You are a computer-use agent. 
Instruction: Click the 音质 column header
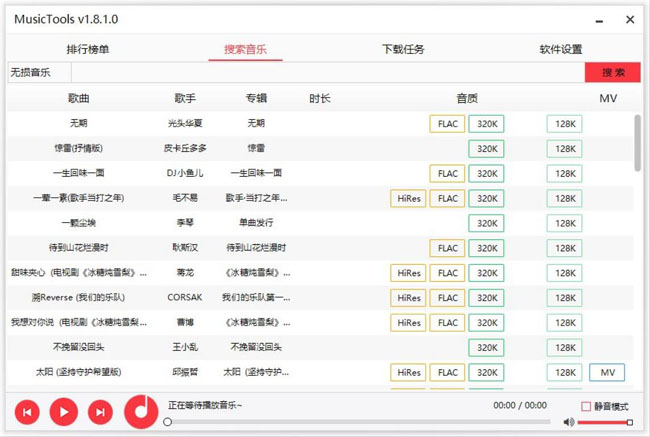467,98
